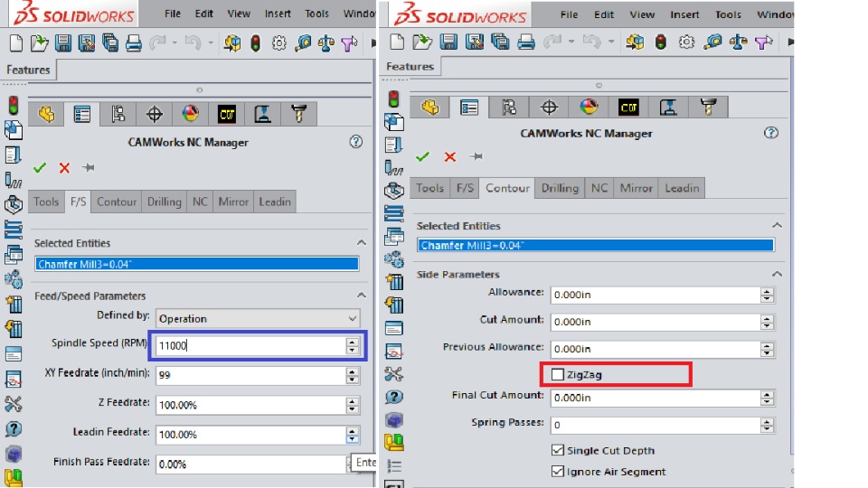This screenshot has width=868, height=488.
Task: Click XY Feedrate input field
Action: coord(250,375)
